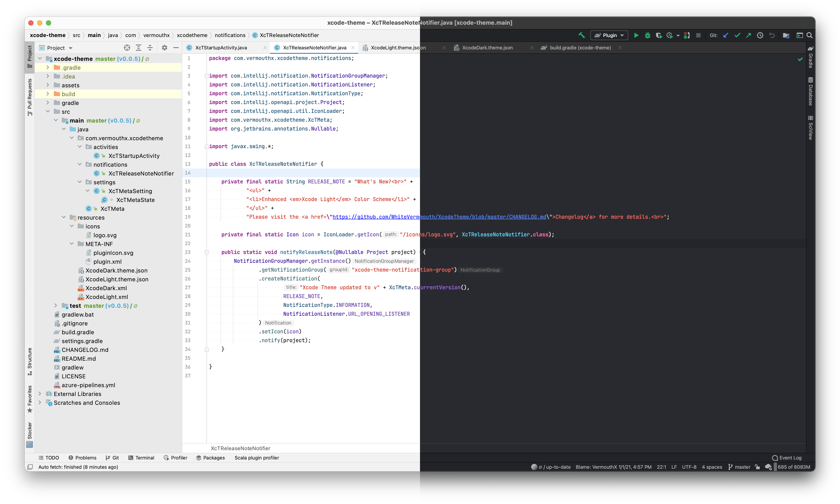Screen dimensions: 840x504
Task: Collapse the src folder in project tree
Action: coord(48,111)
